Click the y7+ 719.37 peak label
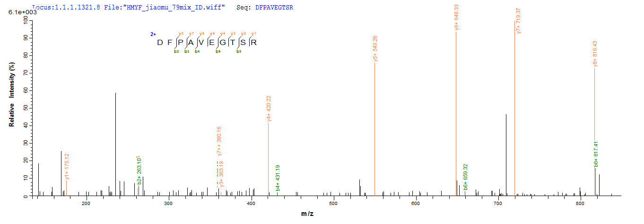644x224 pixels. pyautogui.click(x=519, y=20)
